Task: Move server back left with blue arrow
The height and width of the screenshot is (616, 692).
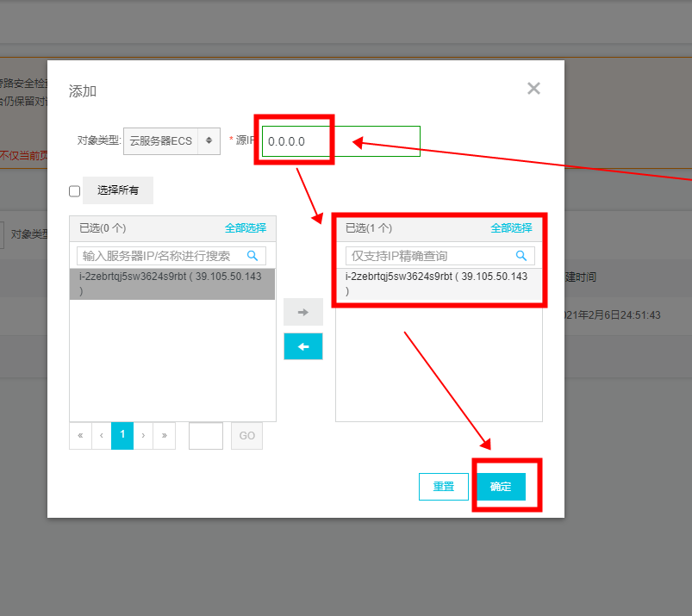Action: tap(303, 346)
